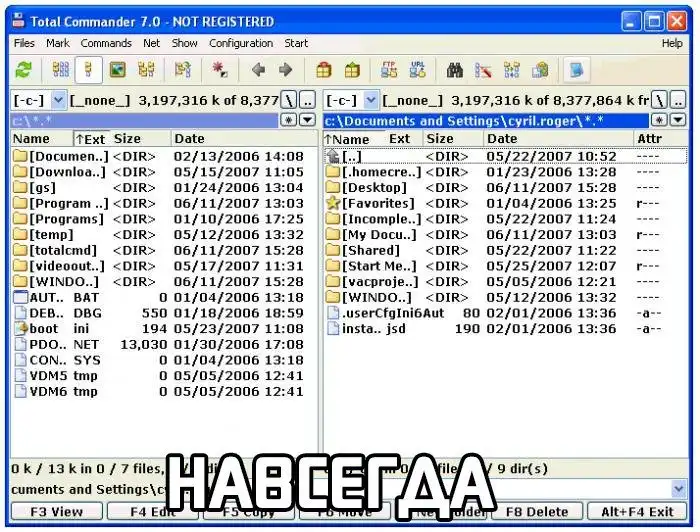Image resolution: width=700 pixels, height=532 pixels.
Task: Toggle the Brief view mode icon
Action: (x=60, y=70)
